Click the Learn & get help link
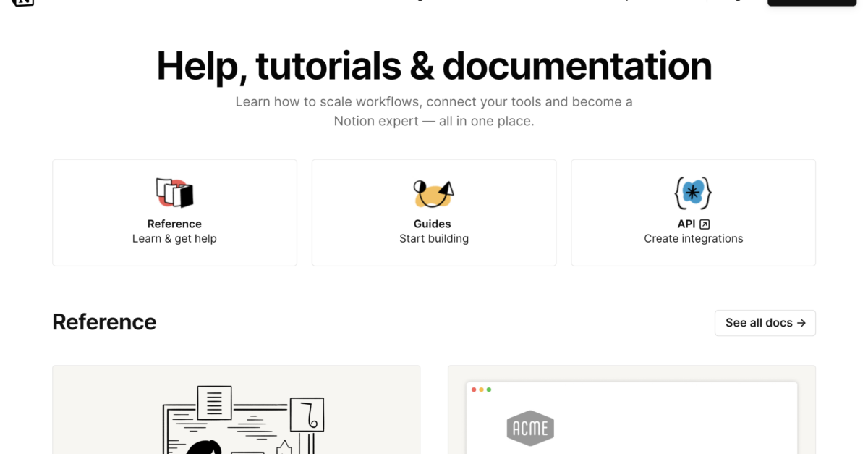The image size is (868, 454). [x=174, y=238]
